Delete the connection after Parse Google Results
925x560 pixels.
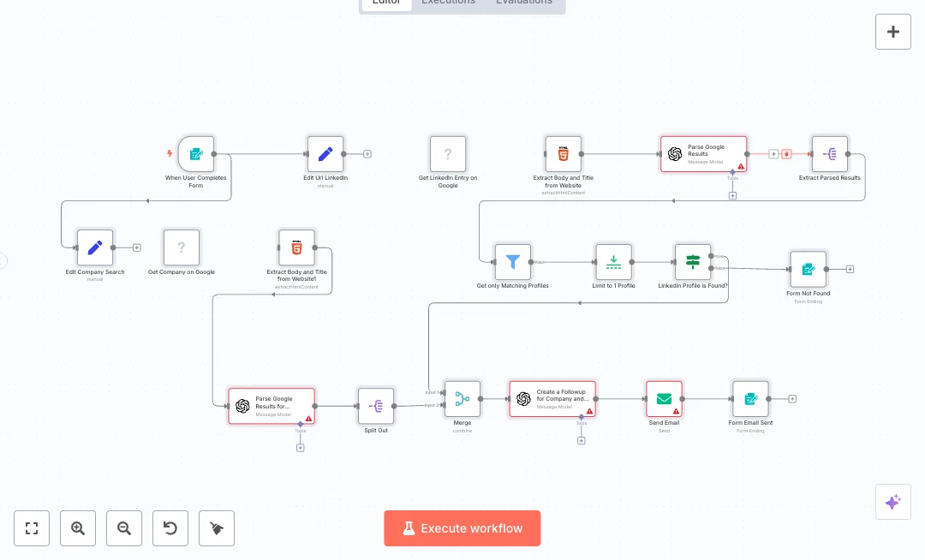click(x=786, y=154)
